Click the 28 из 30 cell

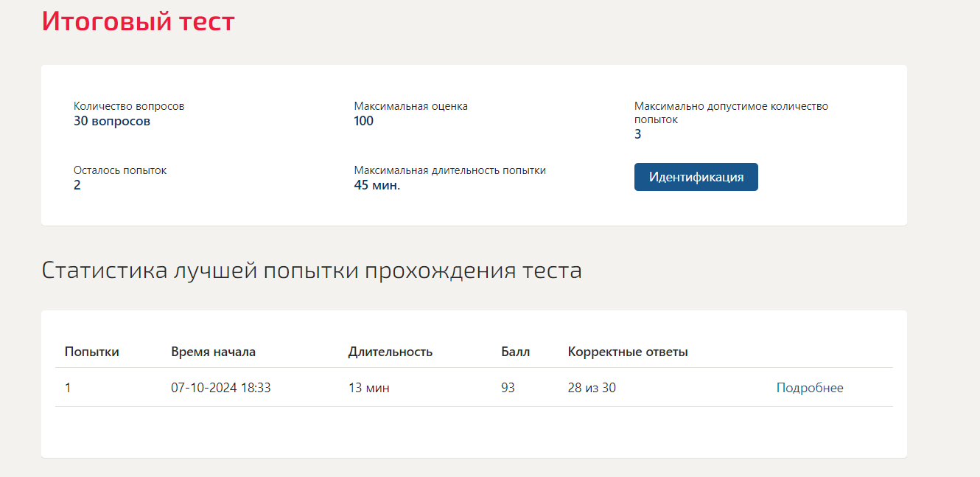point(592,388)
